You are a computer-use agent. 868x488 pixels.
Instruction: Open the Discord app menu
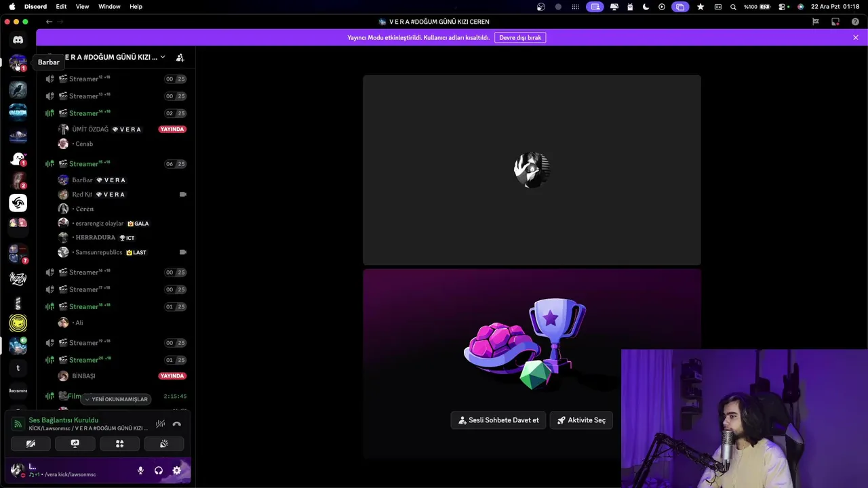click(35, 7)
